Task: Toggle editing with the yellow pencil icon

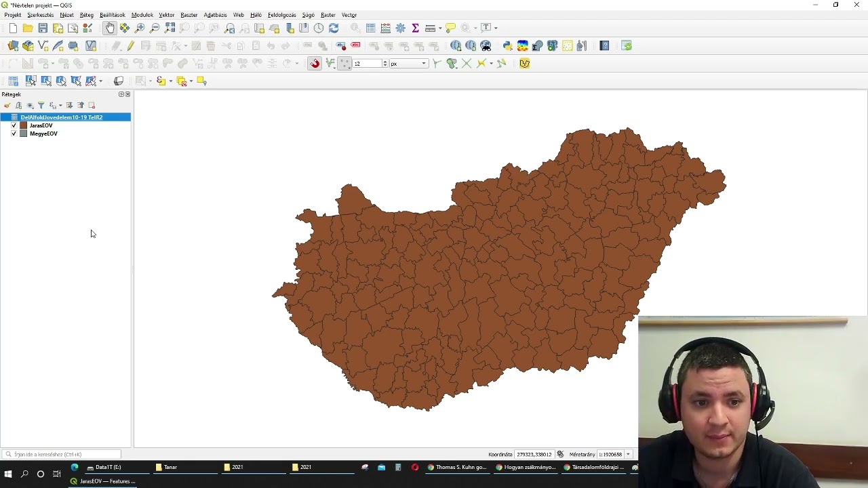Action: 131,45
